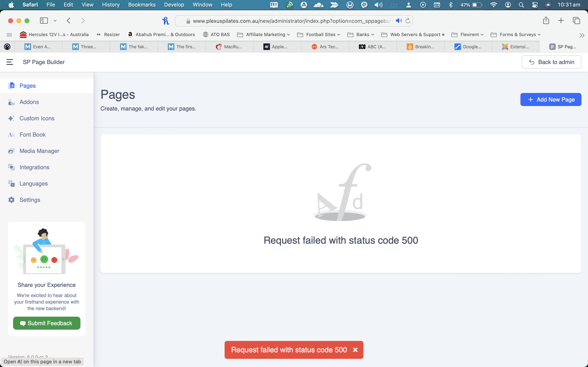This screenshot has width=588, height=367.
Task: Return using Back to admin
Action: (551, 62)
